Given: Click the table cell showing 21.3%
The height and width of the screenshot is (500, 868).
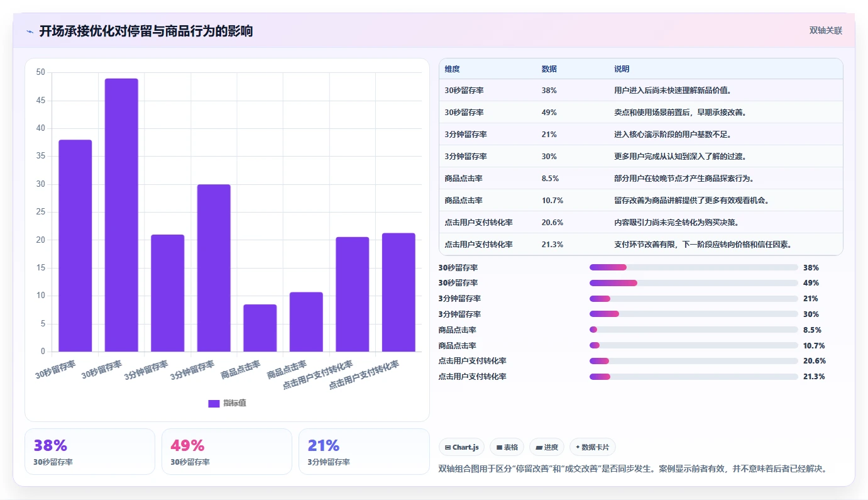Looking at the screenshot, I should (552, 245).
